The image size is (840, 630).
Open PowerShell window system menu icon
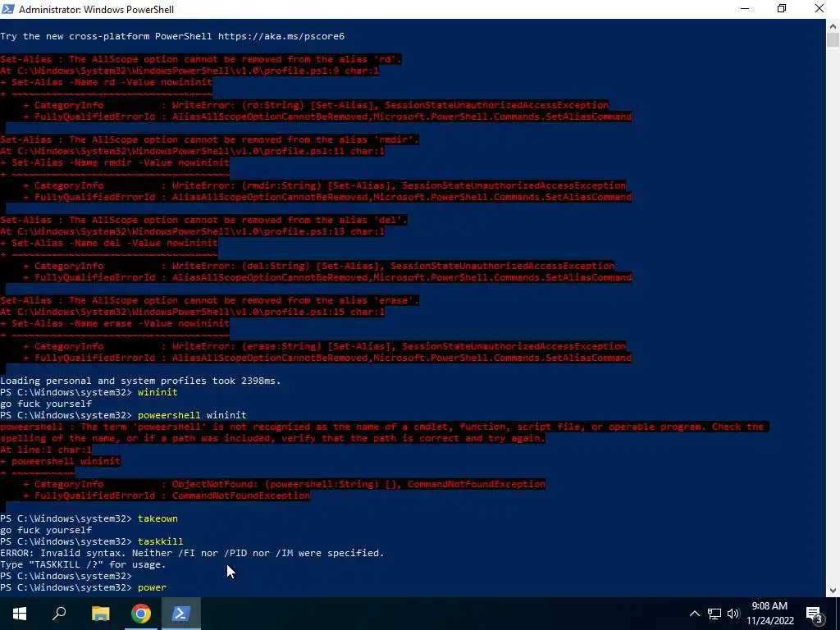(8, 9)
